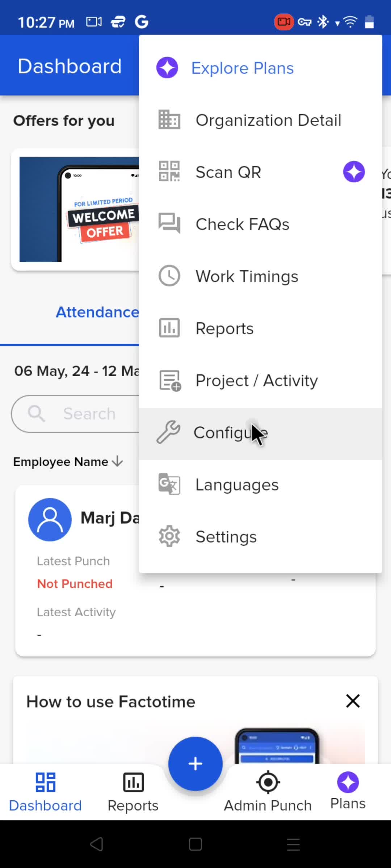Open Reports tab in bottom navigation
391x868 pixels.
(133, 792)
